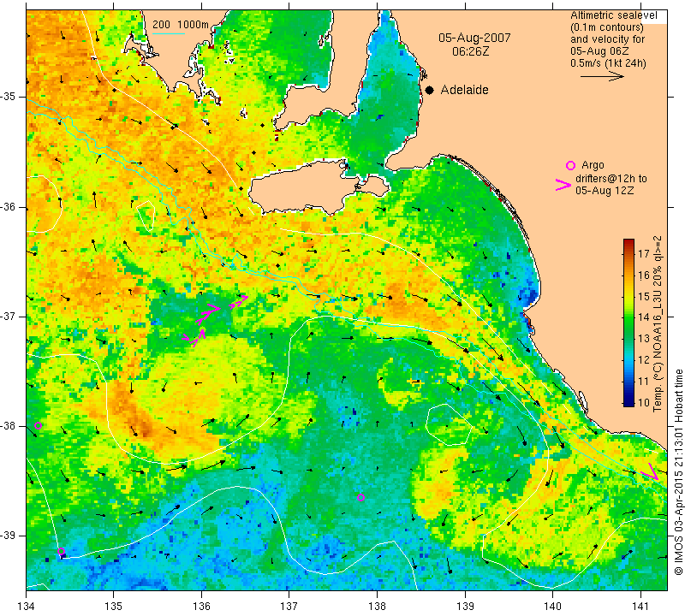Click the 14 value on temperature scale
The width and height of the screenshot is (685, 616).
644,317
